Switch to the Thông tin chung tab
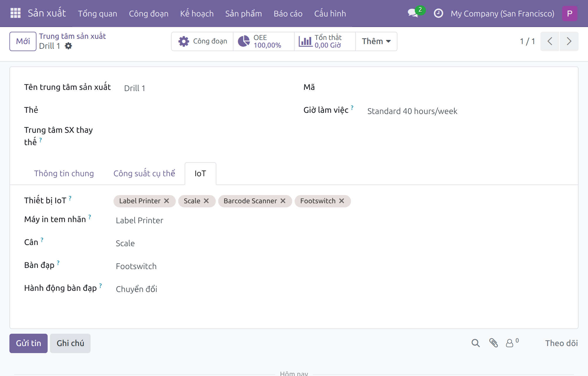This screenshot has width=588, height=376. click(x=64, y=173)
